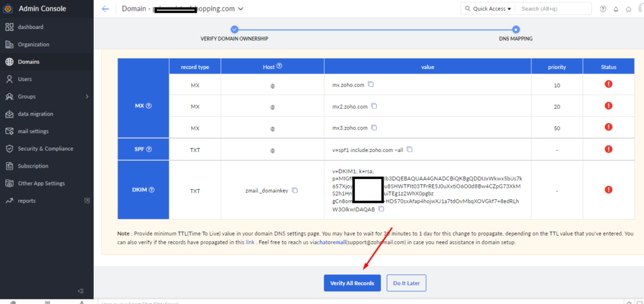
Task: Click the SPF value 'v=spf1 include:zoho.com ~all'
Action: pos(367,150)
